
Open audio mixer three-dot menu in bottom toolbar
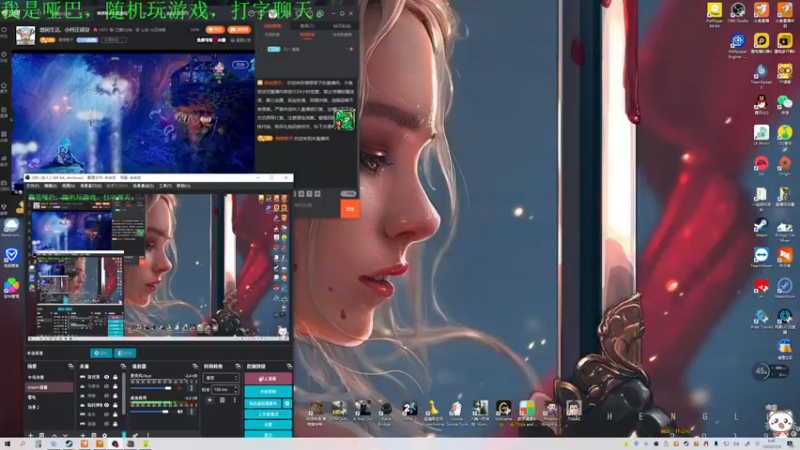(148, 435)
